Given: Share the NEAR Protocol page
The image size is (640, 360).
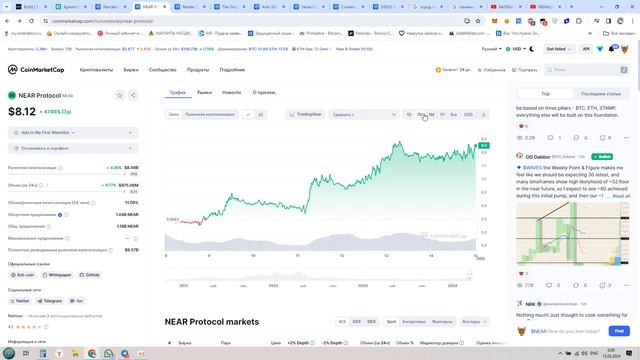Looking at the screenshot, I should tap(133, 95).
